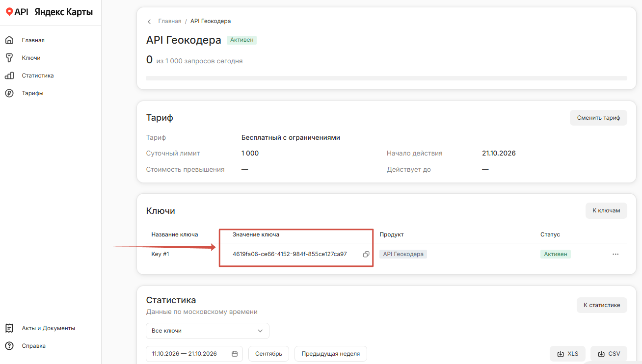Screen dimensions: 642x364
Task: Open the Тарифы ruble icon
Action: (x=9, y=93)
